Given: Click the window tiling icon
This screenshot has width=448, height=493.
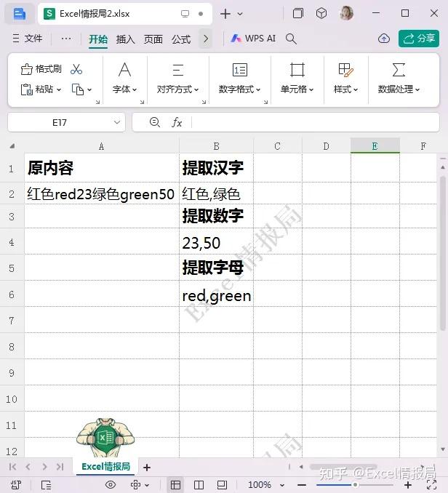Looking at the screenshot, I should [x=297, y=14].
